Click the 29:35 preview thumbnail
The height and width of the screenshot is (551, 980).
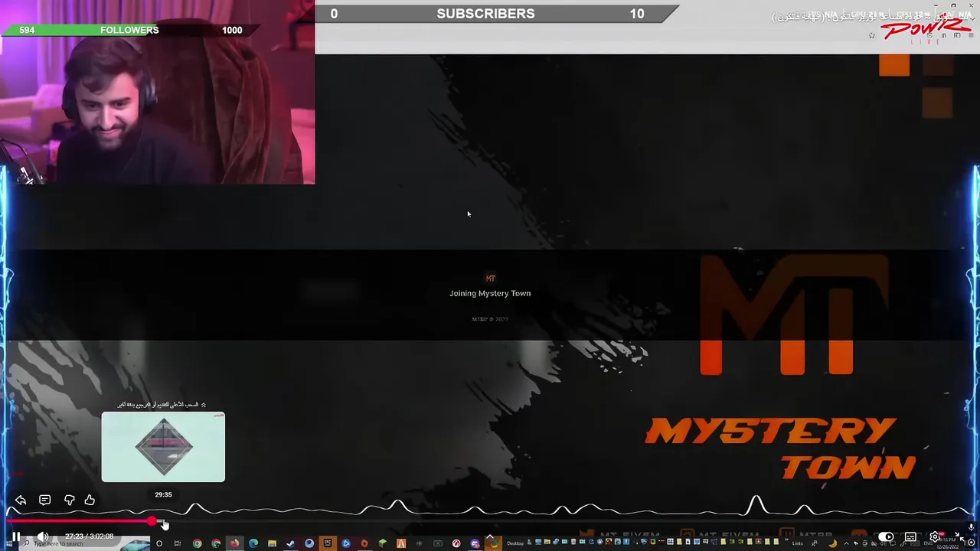(x=163, y=447)
